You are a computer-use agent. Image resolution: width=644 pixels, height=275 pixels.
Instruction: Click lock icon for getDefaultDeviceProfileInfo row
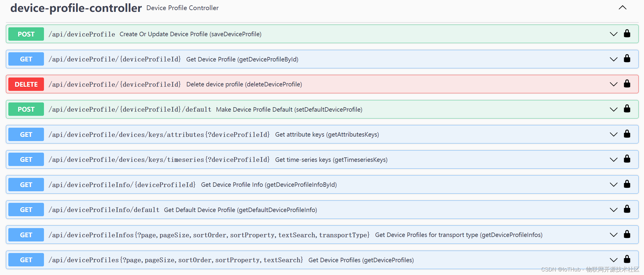tap(627, 209)
